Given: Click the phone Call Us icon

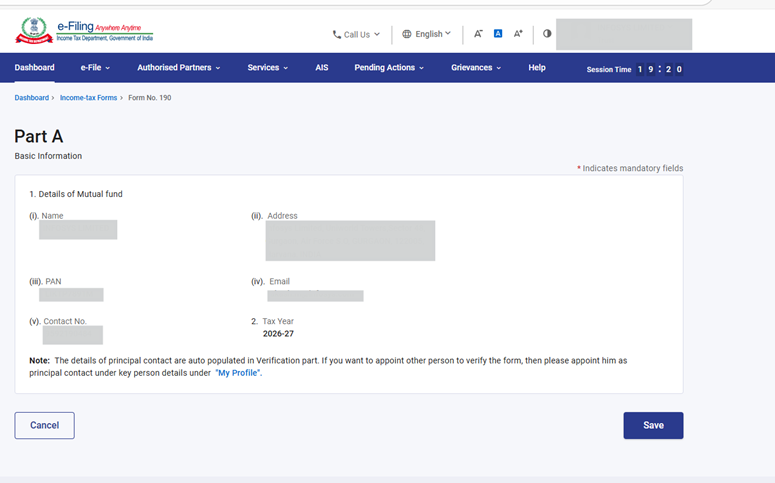Looking at the screenshot, I should pyautogui.click(x=337, y=35).
